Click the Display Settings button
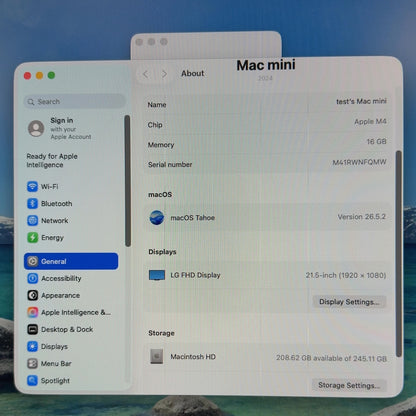Viewport: 416px width, 416px height. pos(349,302)
